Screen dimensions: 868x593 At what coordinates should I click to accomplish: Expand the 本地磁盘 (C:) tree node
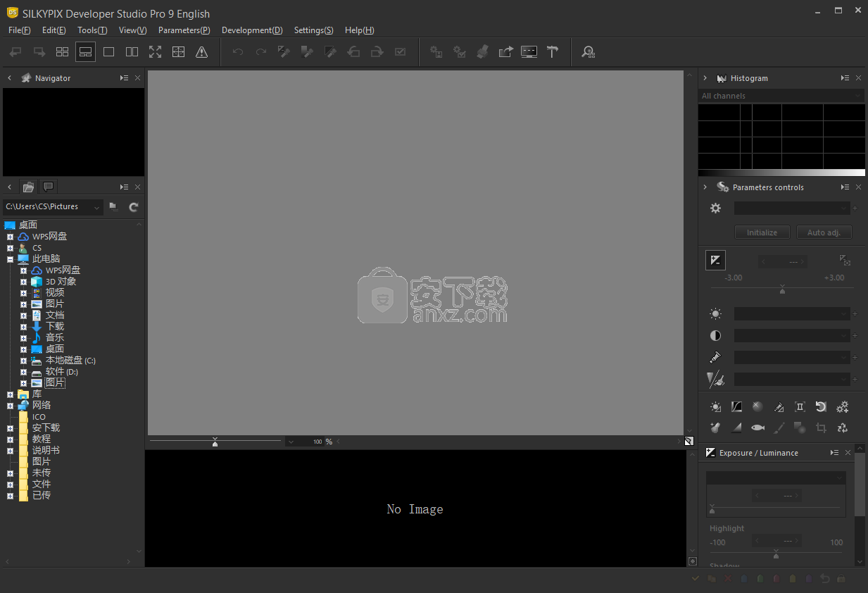(x=23, y=361)
